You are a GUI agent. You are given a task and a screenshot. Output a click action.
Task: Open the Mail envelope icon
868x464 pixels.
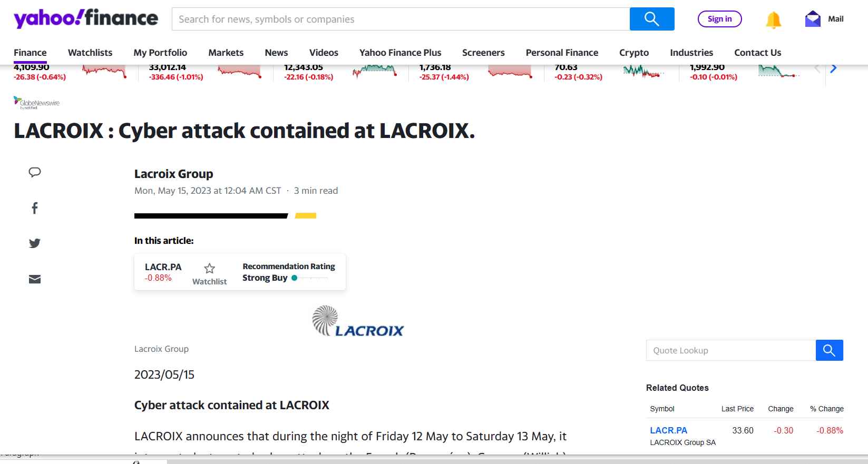coord(813,19)
